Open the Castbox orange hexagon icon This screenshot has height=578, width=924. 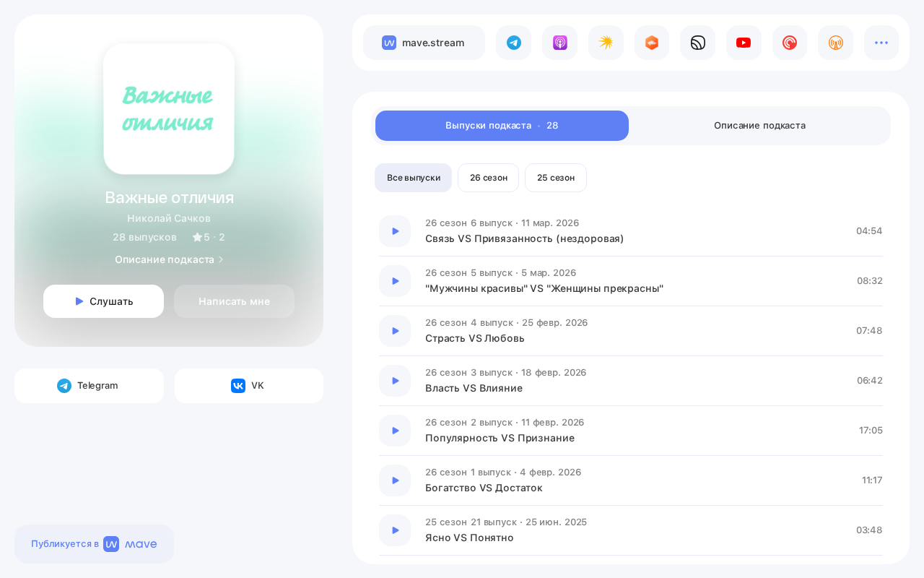[x=652, y=43]
